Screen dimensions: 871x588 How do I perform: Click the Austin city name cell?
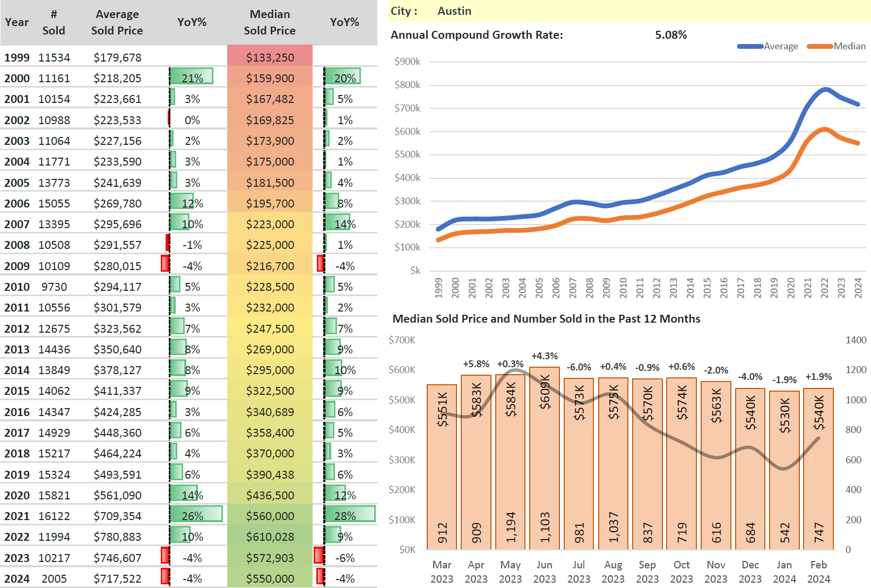coord(454,11)
